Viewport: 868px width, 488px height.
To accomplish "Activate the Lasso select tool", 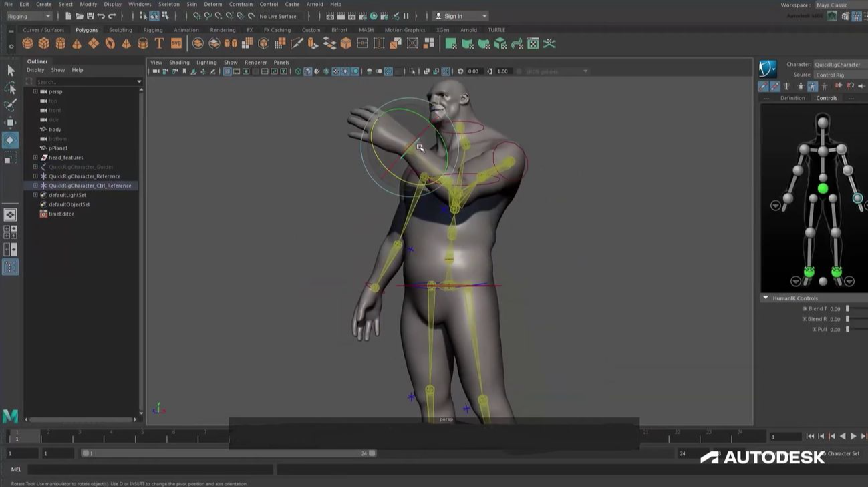I will pos(10,88).
